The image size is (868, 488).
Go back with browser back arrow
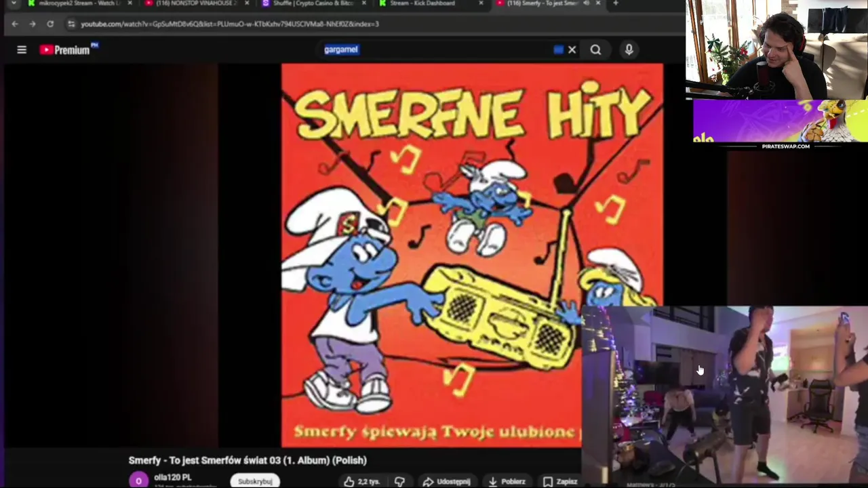click(x=14, y=24)
